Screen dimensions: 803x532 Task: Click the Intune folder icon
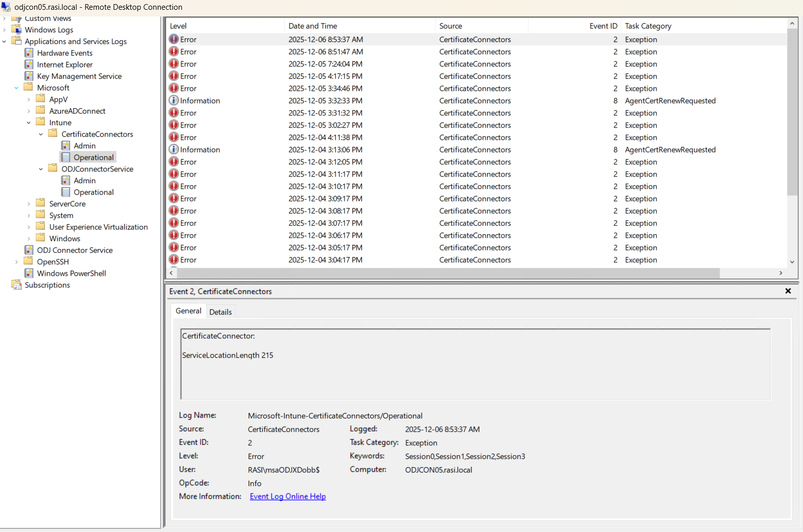(x=41, y=122)
